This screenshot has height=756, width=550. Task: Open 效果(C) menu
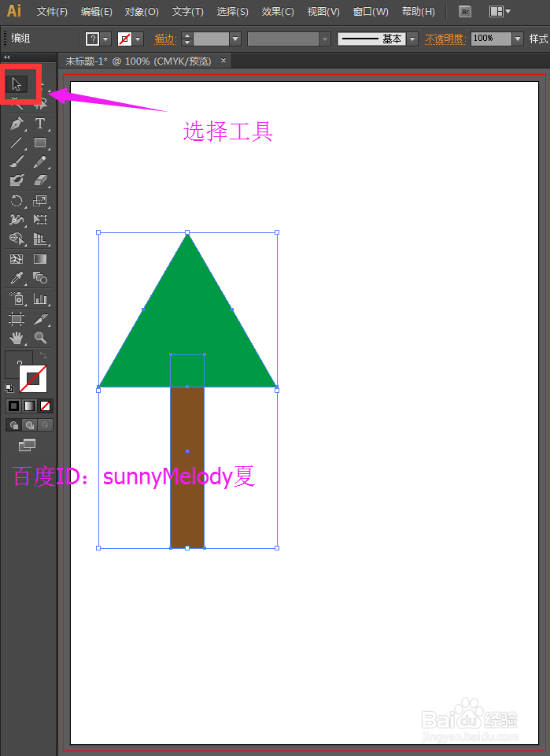278,12
